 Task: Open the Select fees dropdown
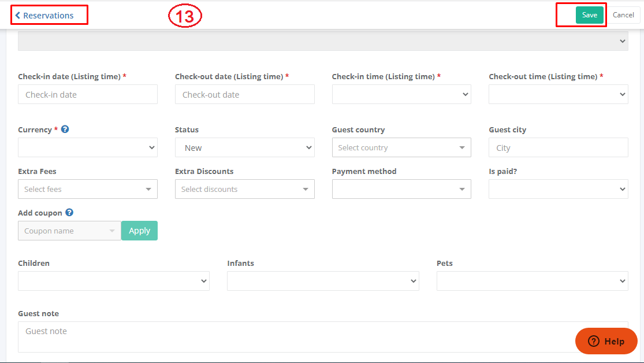(87, 189)
